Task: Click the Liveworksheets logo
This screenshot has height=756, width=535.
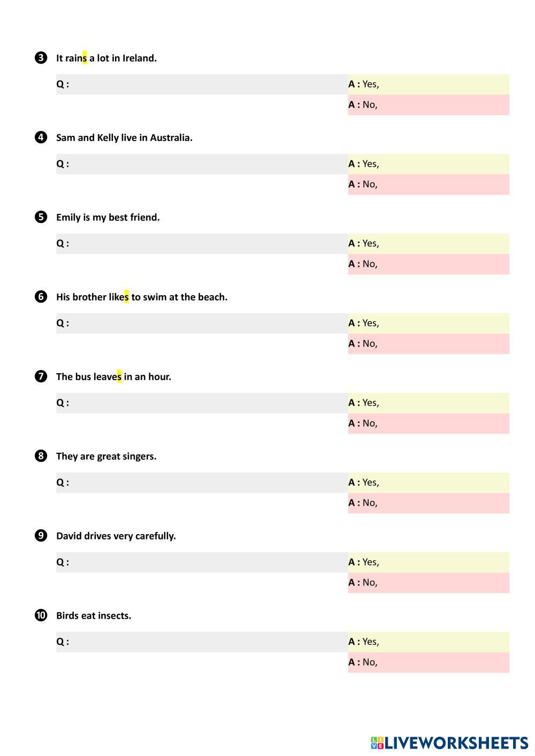Action: pyautogui.click(x=449, y=743)
